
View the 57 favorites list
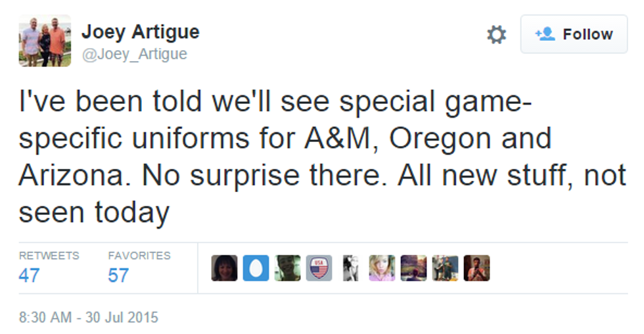[x=118, y=275]
